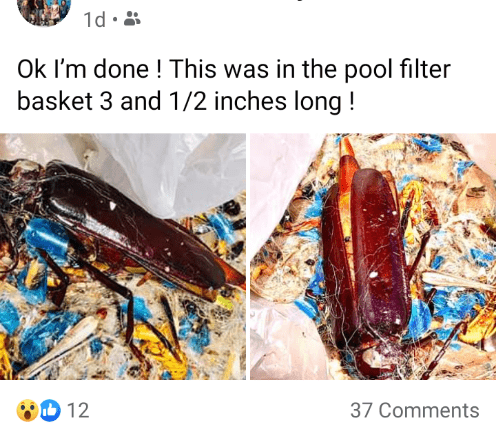This screenshot has width=496, height=432.
Task: Click the blue thumbs-up like reaction icon
Action: (50, 410)
